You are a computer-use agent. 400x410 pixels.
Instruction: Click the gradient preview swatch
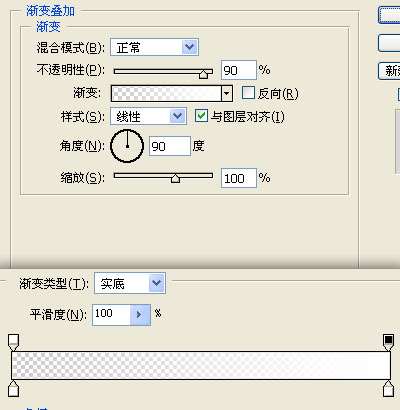coord(166,93)
